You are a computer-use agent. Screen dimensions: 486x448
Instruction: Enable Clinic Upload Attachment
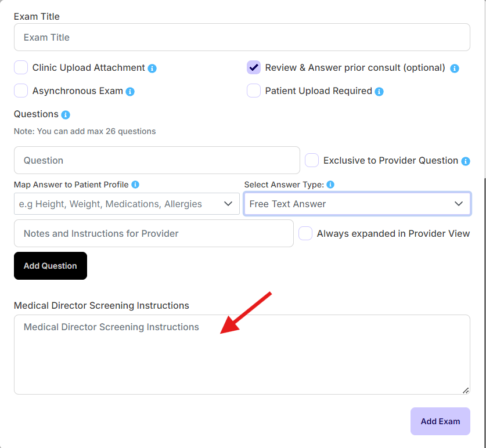pyautogui.click(x=21, y=67)
